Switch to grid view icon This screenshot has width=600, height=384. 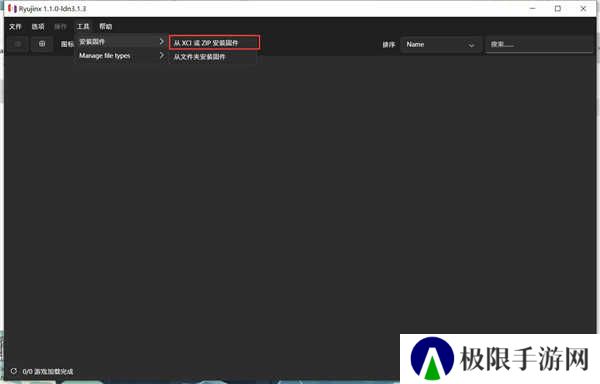pos(42,44)
